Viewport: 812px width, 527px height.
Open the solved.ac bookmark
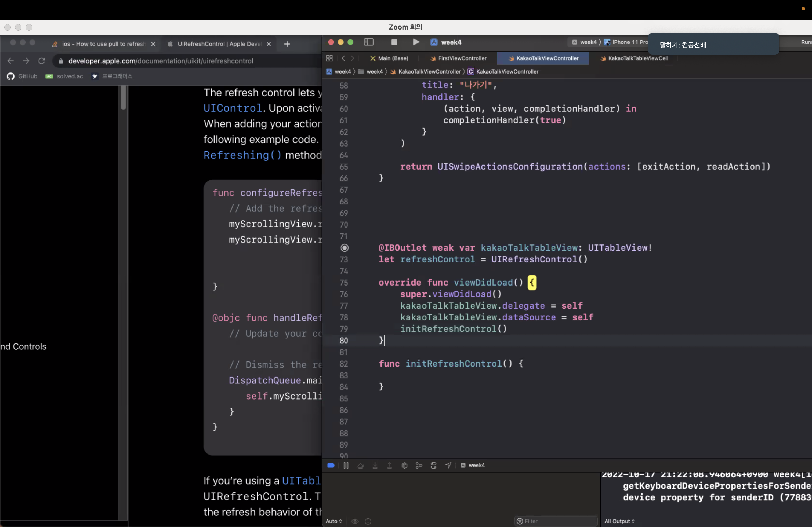pos(64,76)
